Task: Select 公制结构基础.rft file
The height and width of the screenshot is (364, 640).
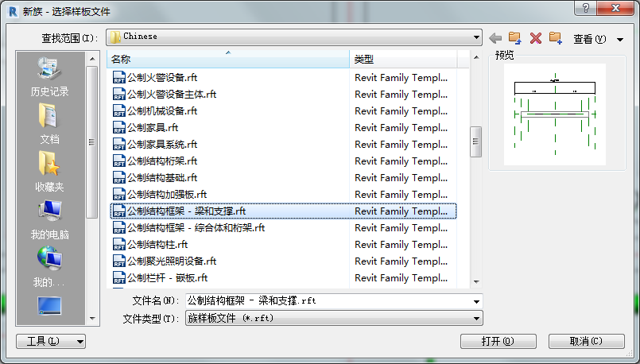Action: tap(283, 178)
